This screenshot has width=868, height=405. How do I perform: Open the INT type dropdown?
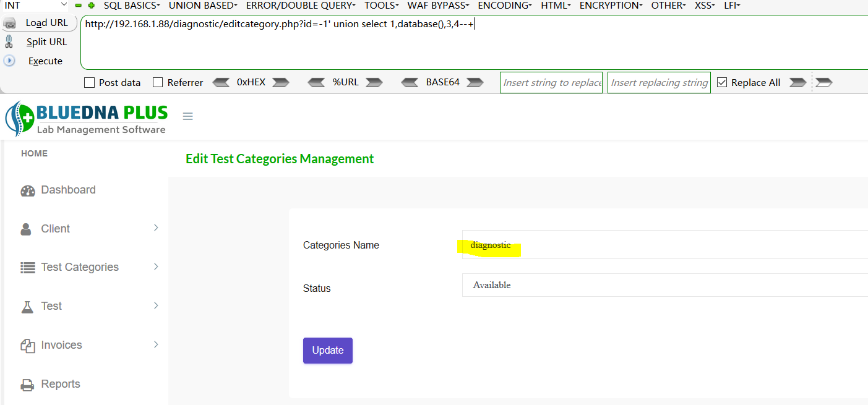[x=35, y=5]
